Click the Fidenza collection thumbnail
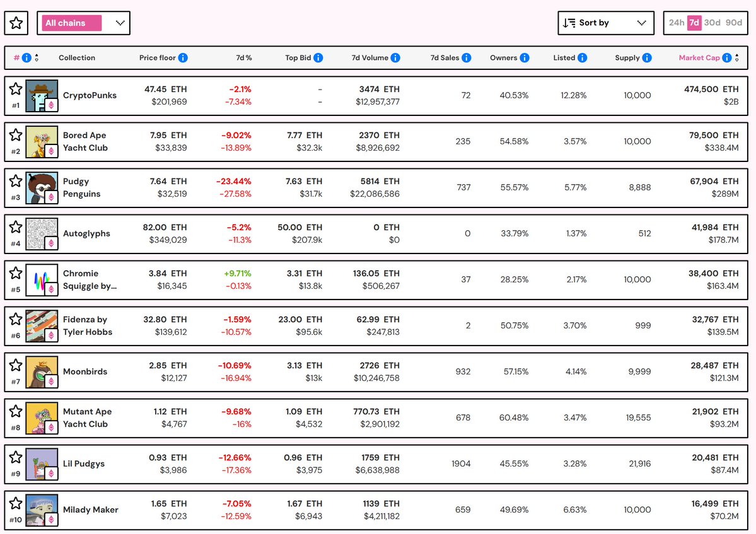756x534 pixels. [42, 326]
